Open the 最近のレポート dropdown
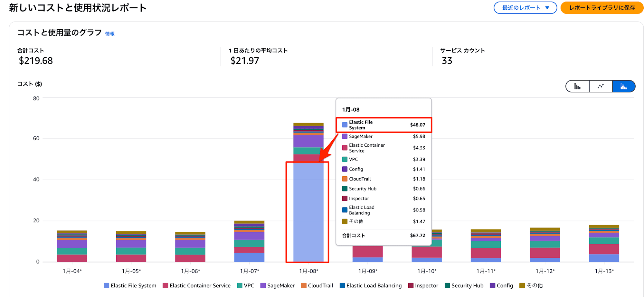644x297 pixels. click(x=525, y=8)
